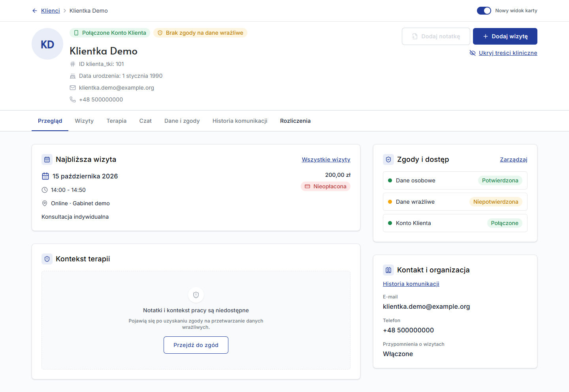
Task: Click the Dane wrażliwe consent row
Action: [455, 202]
